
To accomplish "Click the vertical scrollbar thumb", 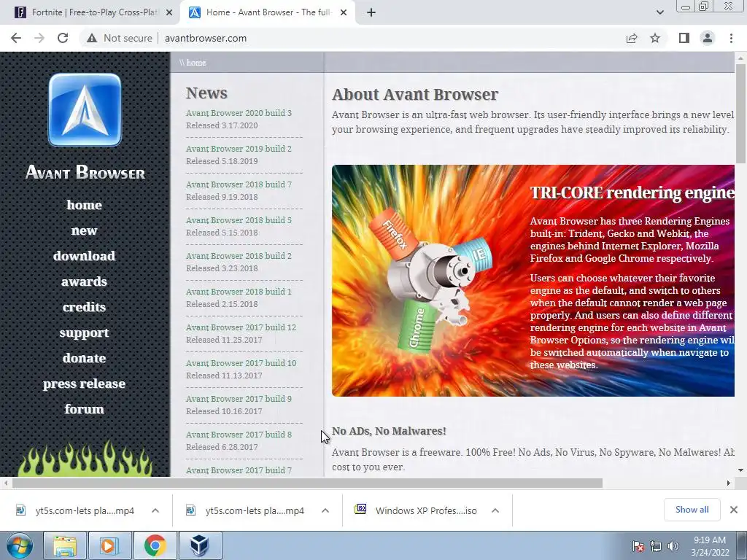I will (741, 113).
